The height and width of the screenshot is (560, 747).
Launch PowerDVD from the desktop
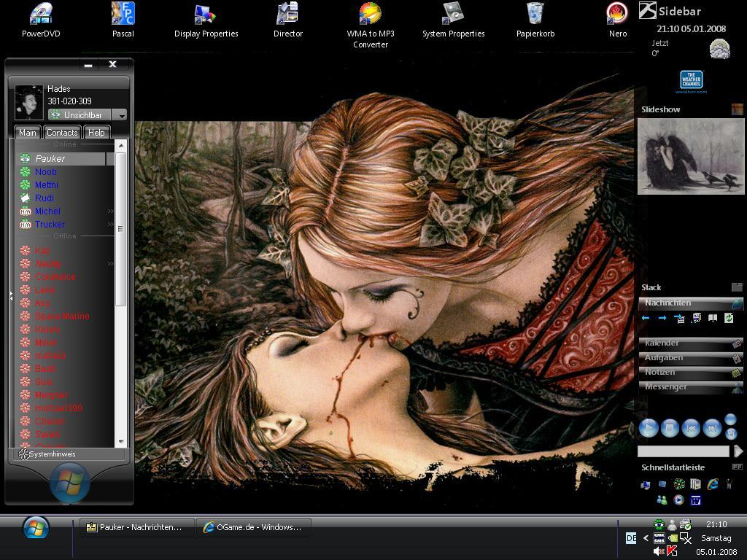[41, 14]
